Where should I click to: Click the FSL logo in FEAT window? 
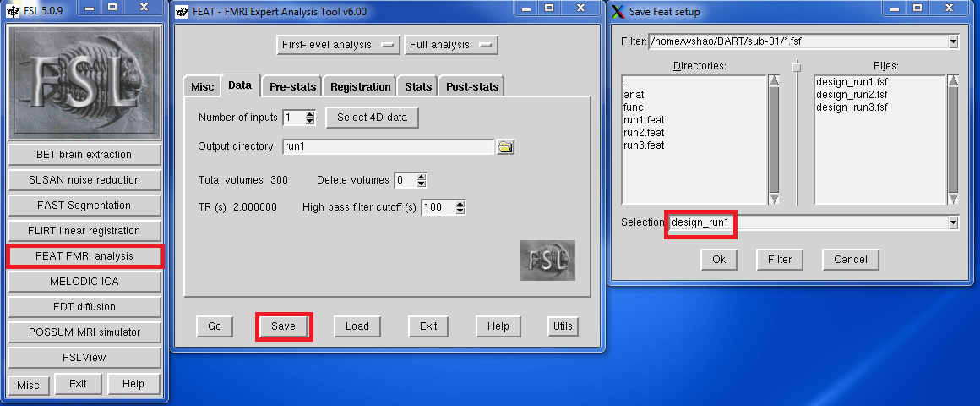pos(547,261)
